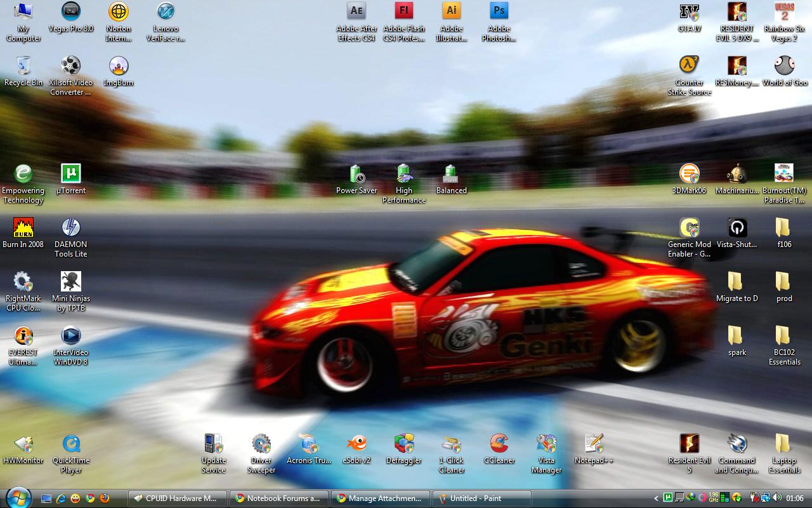
Task: Open the Burnout Paradise desktop icon
Action: pyautogui.click(x=785, y=184)
